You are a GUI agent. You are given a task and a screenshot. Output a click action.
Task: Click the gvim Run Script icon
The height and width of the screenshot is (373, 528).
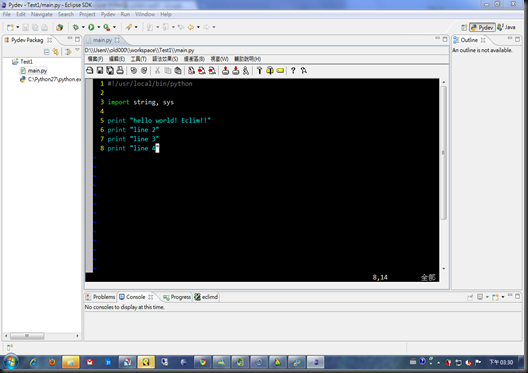point(246,70)
